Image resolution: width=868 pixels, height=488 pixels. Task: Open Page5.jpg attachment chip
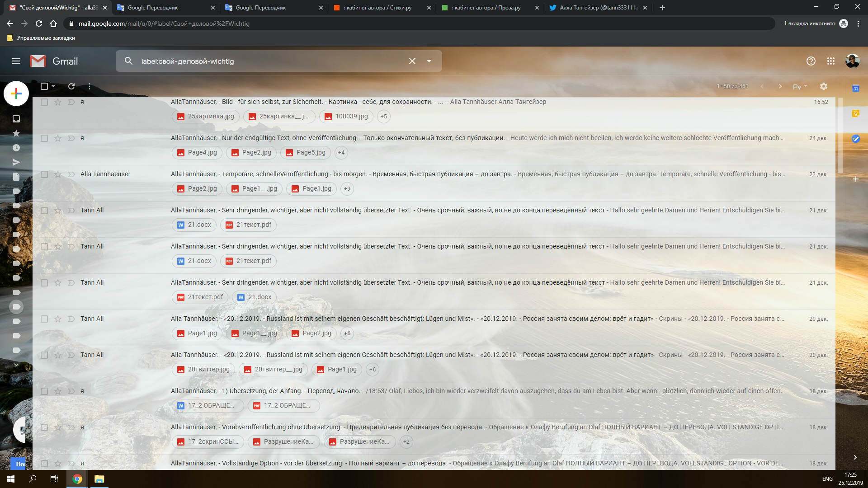306,153
